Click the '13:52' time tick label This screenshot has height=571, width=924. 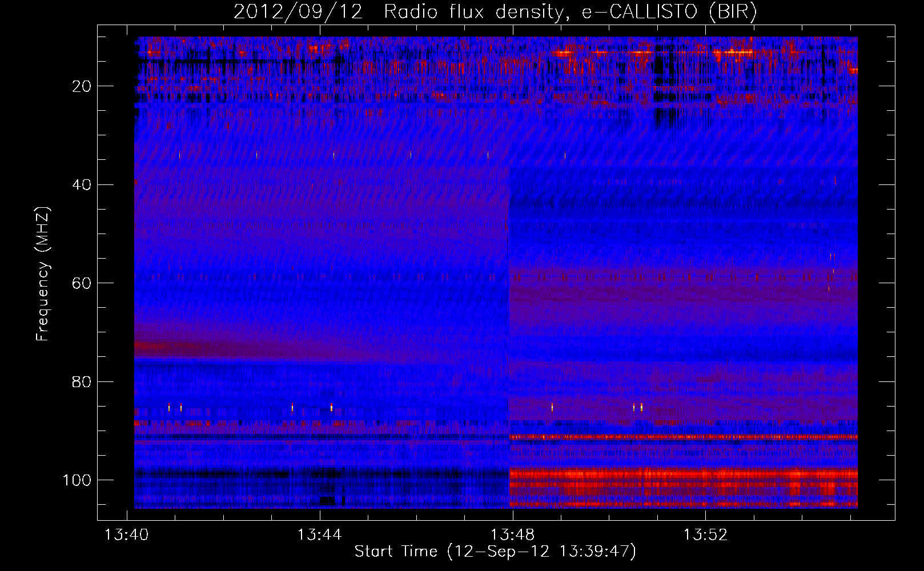point(706,534)
